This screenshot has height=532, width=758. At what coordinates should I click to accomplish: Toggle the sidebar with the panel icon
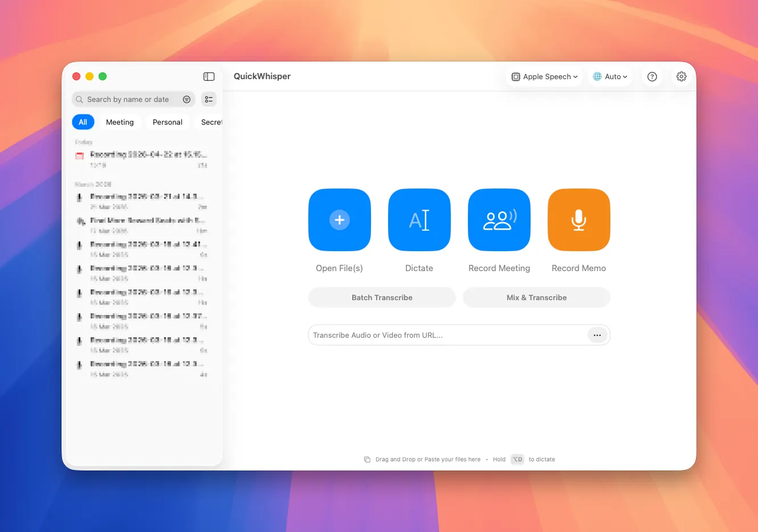tap(209, 76)
